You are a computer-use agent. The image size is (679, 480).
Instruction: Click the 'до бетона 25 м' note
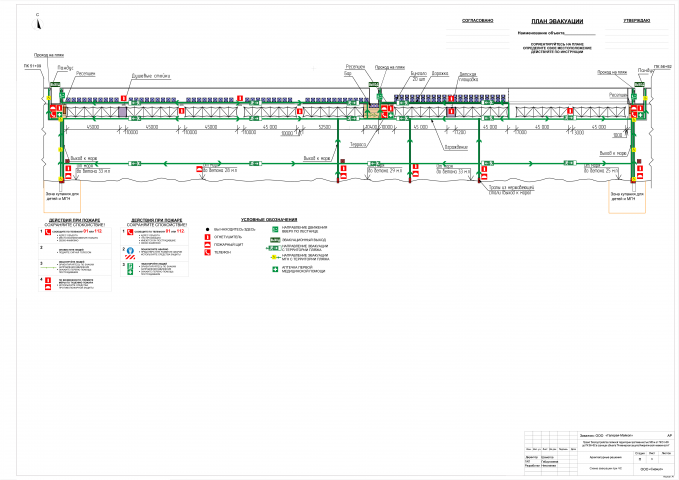[601, 171]
